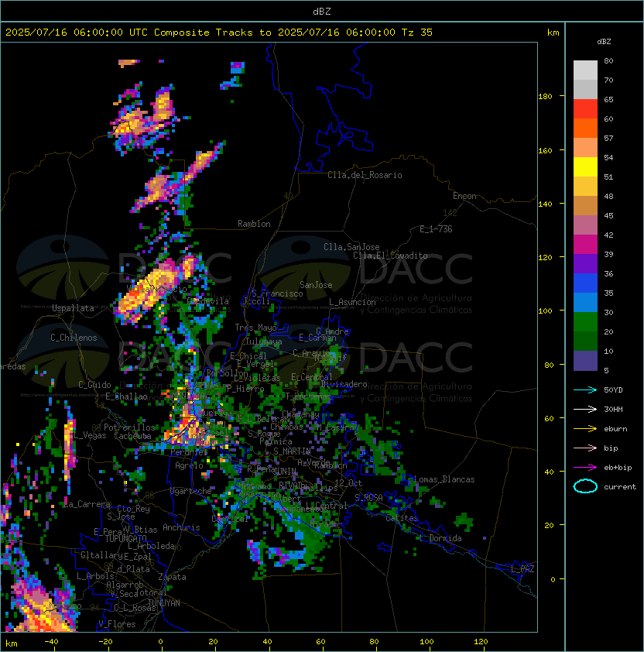Click the 'Anchoris' map label

[181, 527]
